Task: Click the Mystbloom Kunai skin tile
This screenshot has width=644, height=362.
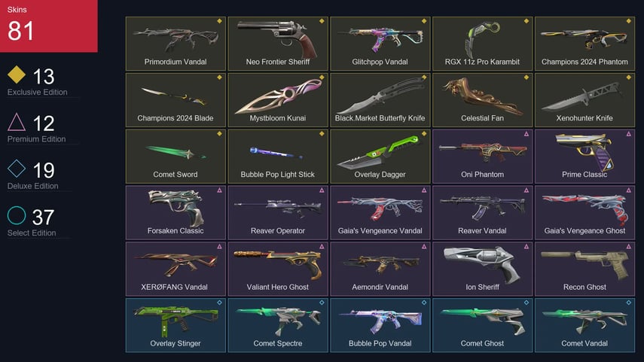Action: click(x=278, y=100)
